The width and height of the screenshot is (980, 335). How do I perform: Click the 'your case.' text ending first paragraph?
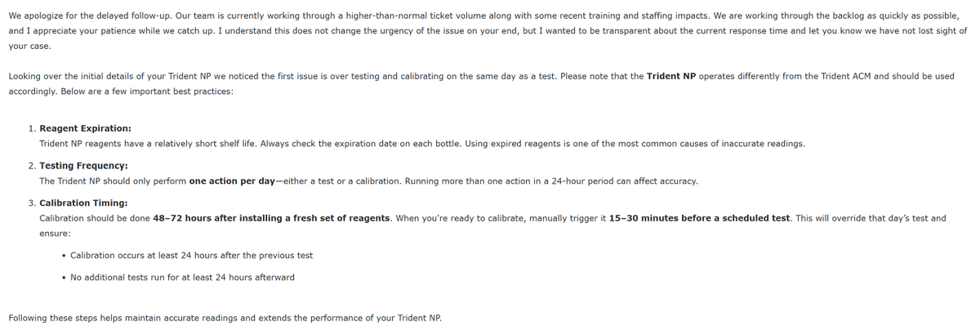30,46
